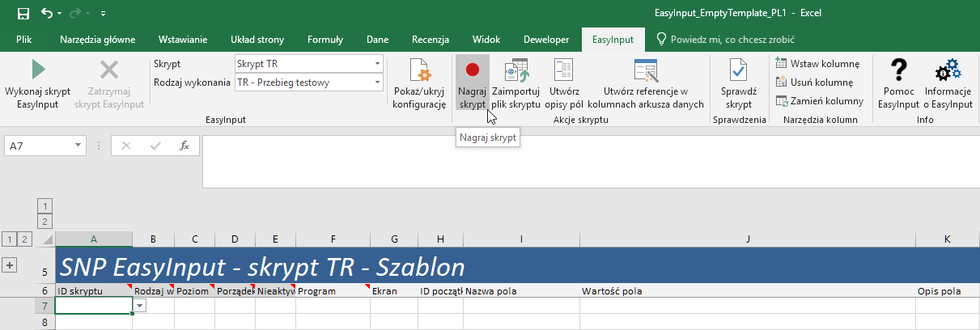Viewport: 980px width, 330px height.
Task: Open Customize Quick Access Toolbar dropdown
Action: (x=103, y=14)
